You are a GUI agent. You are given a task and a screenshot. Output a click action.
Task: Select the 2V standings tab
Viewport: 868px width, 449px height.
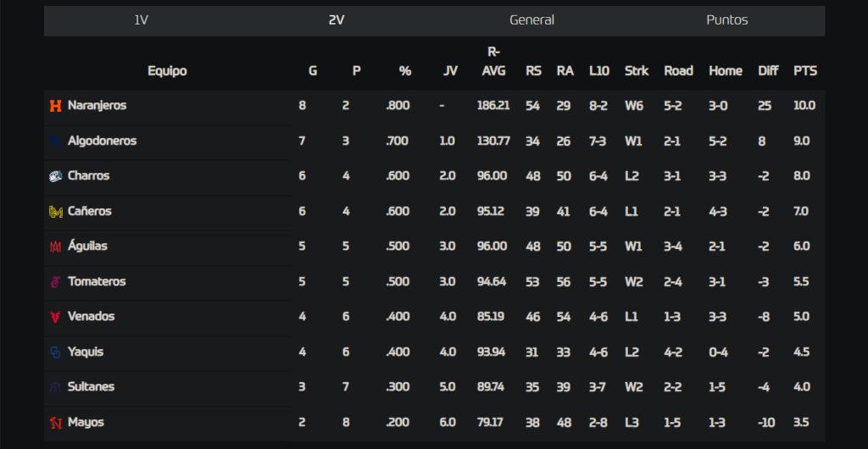click(x=337, y=20)
